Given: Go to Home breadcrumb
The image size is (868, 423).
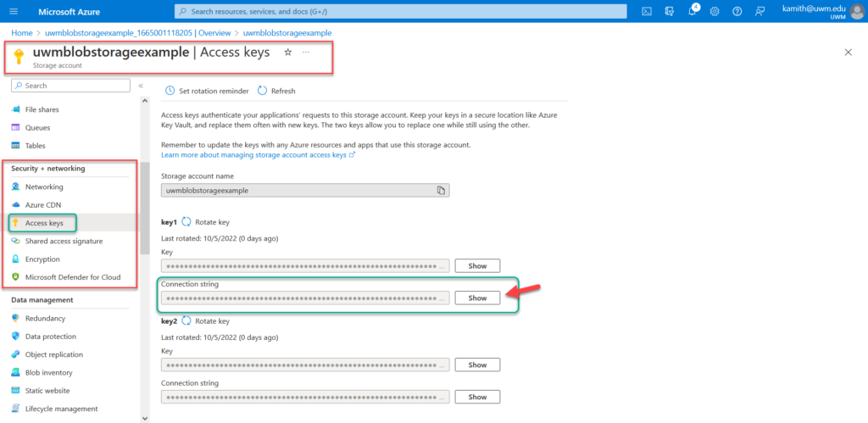Looking at the screenshot, I should tap(21, 33).
